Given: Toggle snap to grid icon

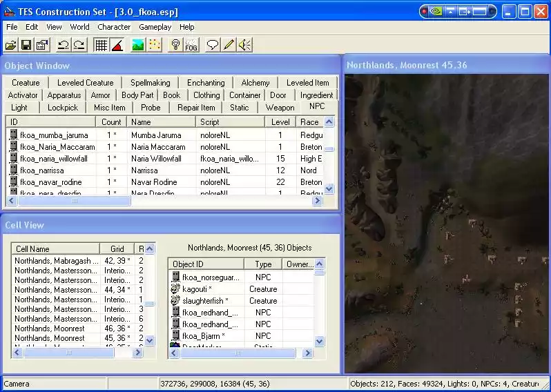Looking at the screenshot, I should pyautogui.click(x=101, y=45).
